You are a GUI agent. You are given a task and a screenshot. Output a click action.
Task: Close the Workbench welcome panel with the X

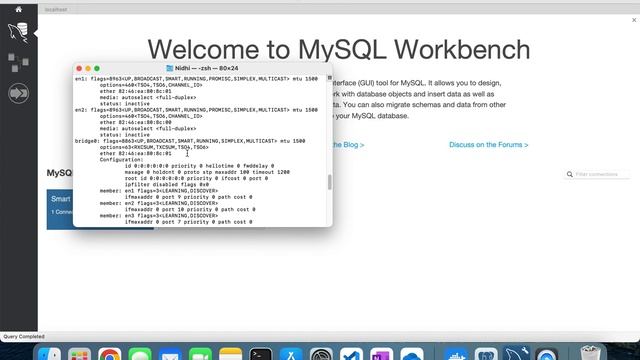pyautogui.click(x=634, y=20)
